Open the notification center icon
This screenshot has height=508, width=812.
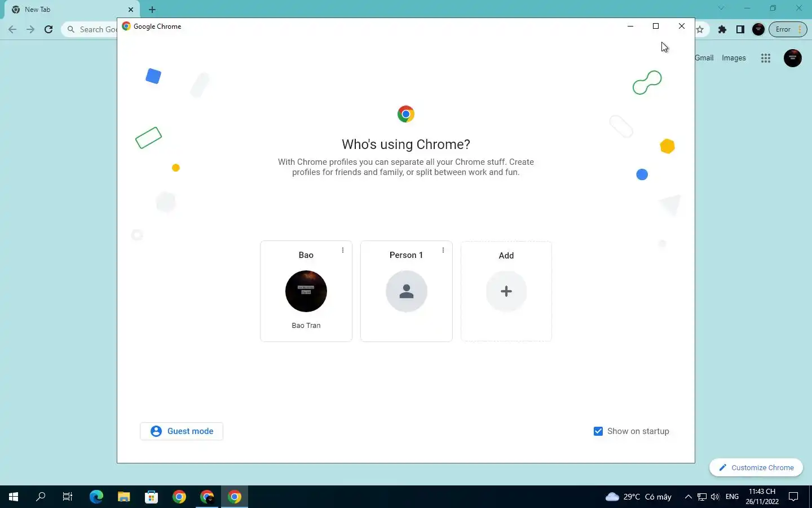(x=793, y=497)
